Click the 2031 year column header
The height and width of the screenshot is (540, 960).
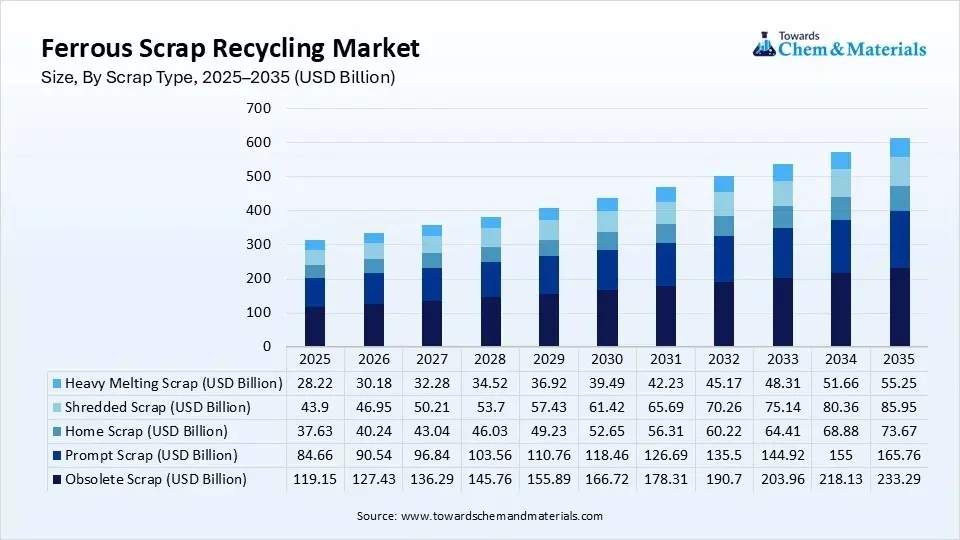pos(666,359)
